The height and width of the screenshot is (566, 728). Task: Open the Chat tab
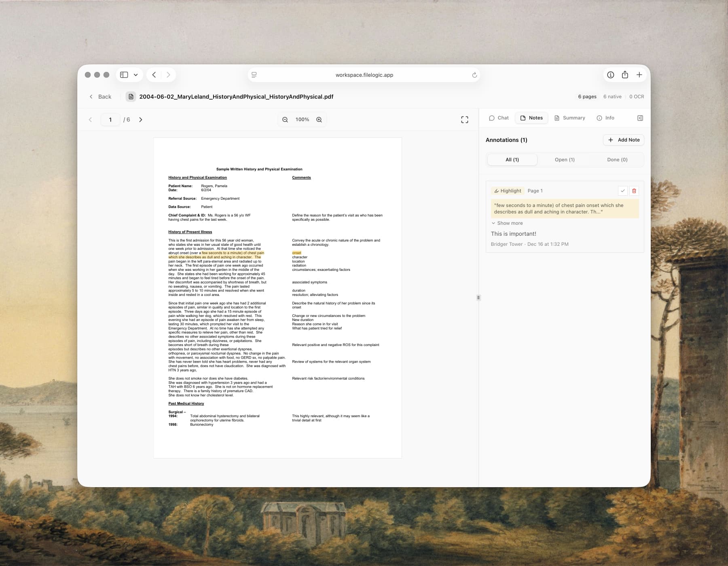[x=499, y=118]
